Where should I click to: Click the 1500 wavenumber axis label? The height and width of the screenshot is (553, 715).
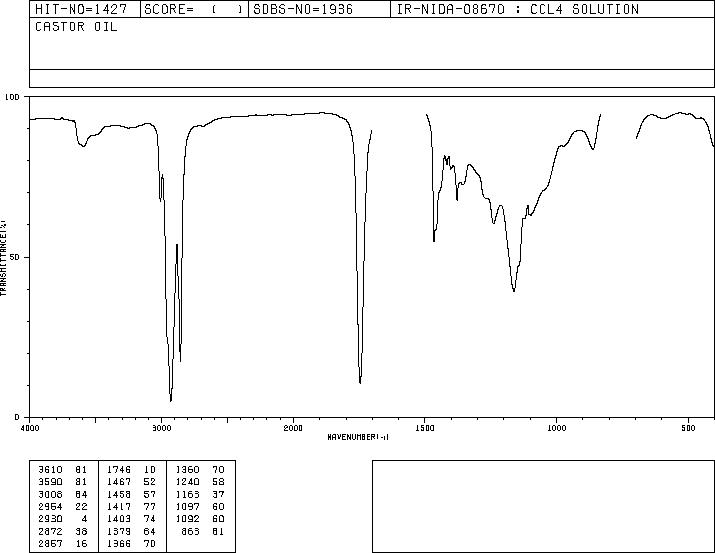[425, 428]
